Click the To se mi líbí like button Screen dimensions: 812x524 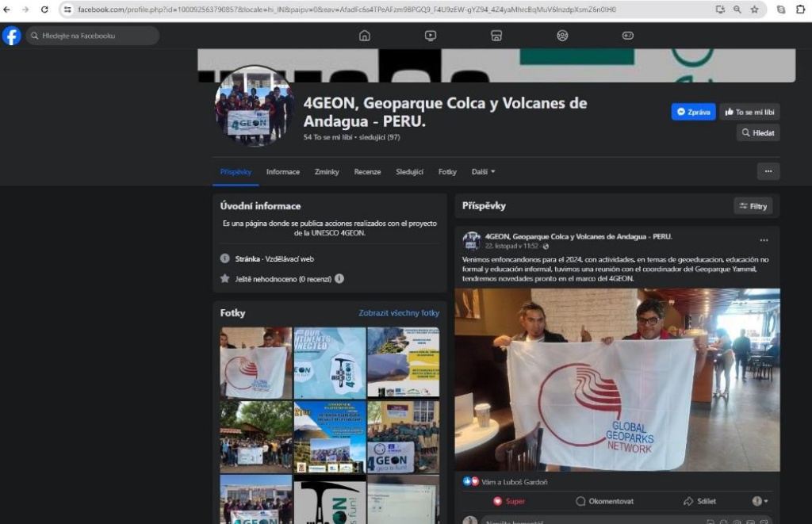tap(749, 112)
